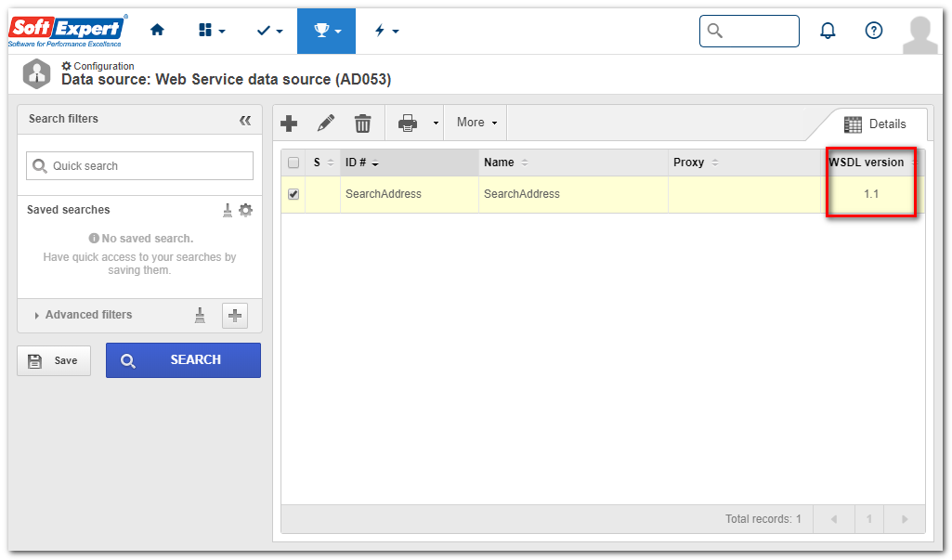Toggle the select-all checkbox in header
Image resolution: width=952 pixels, height=560 pixels.
(x=293, y=163)
